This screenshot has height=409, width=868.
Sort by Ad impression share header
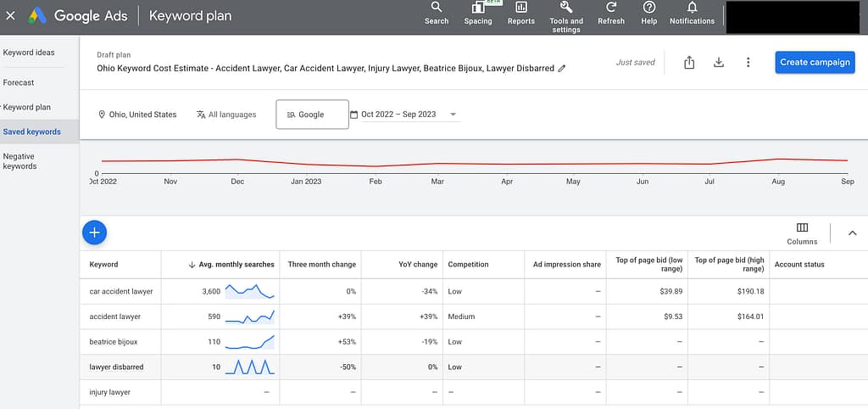566,265
